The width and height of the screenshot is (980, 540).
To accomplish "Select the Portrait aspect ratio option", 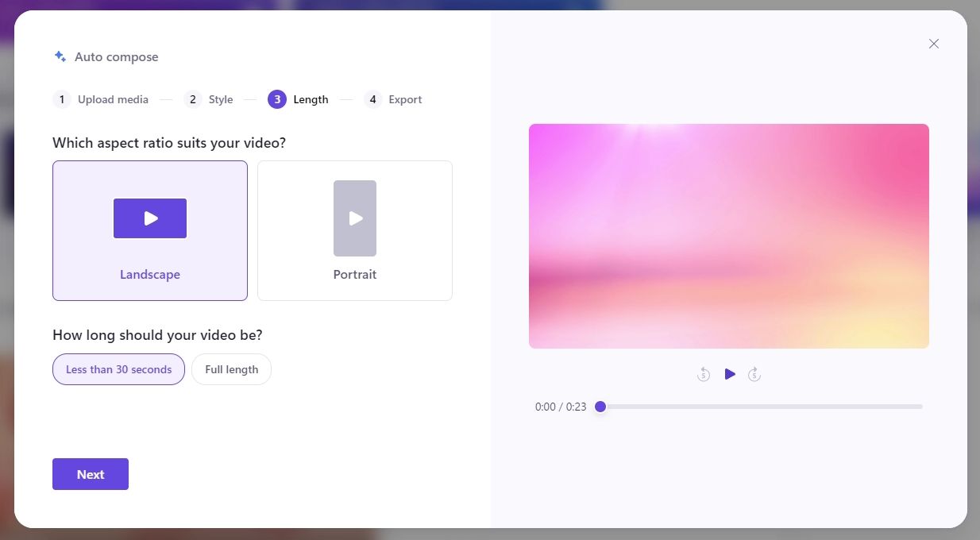I will click(x=355, y=230).
